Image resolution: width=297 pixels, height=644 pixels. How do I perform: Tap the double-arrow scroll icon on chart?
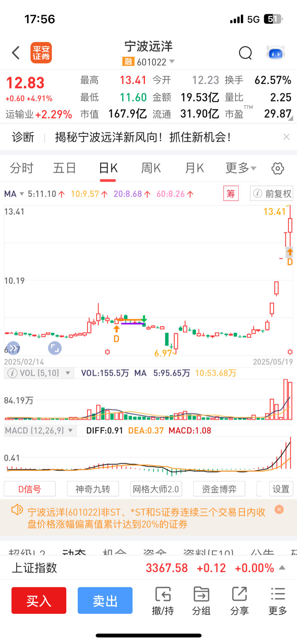coord(13,348)
